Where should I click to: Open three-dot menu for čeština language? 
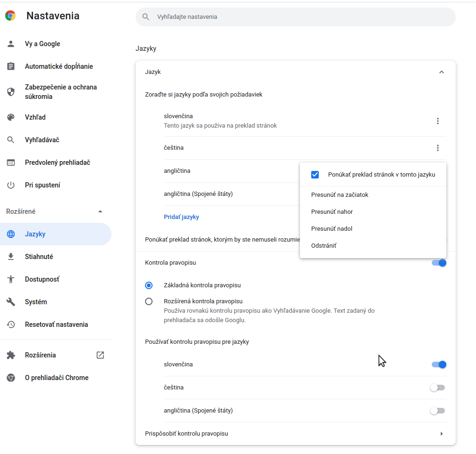(437, 148)
